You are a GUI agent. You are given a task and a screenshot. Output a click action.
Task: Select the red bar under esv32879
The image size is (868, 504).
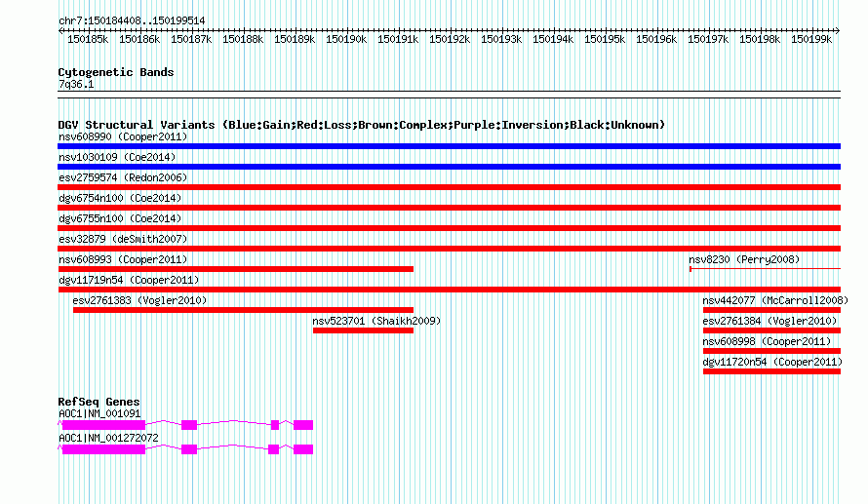pyautogui.click(x=449, y=249)
